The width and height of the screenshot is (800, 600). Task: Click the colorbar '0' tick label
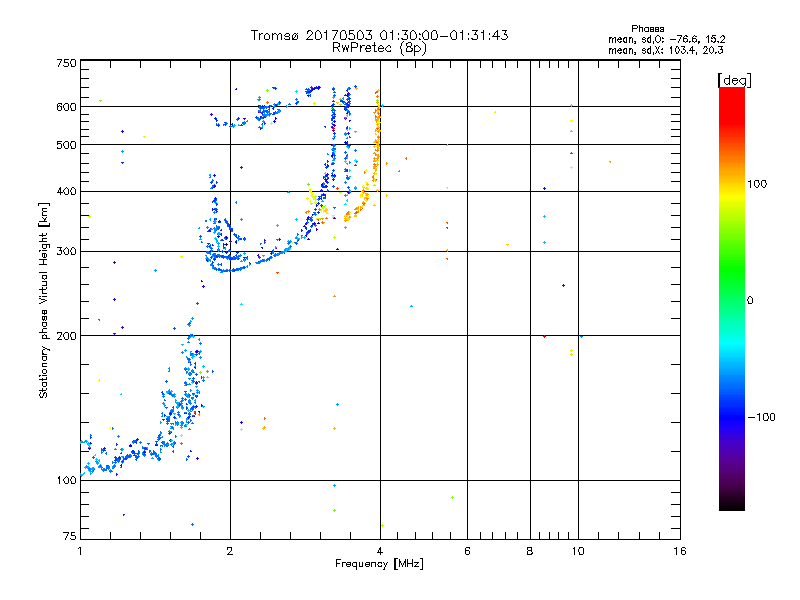pos(750,301)
